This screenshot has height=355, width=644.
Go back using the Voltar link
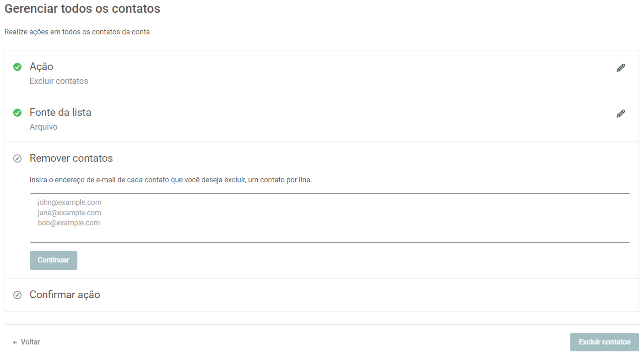point(30,342)
